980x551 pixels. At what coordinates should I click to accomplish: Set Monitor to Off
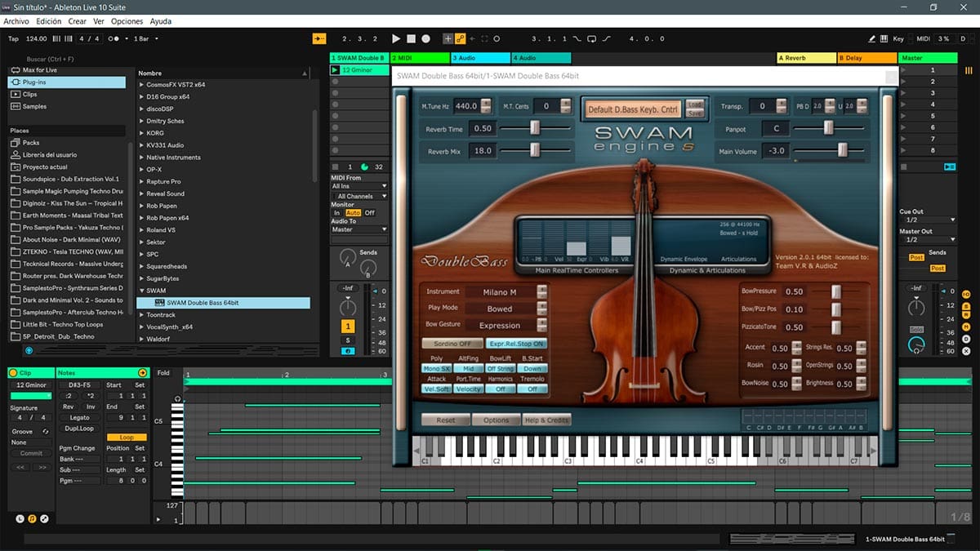click(369, 212)
